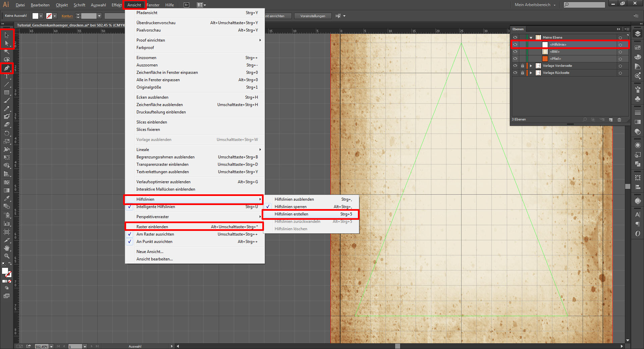Activate the Hand tool
Viewport: 644px width, 349px height.
6,248
